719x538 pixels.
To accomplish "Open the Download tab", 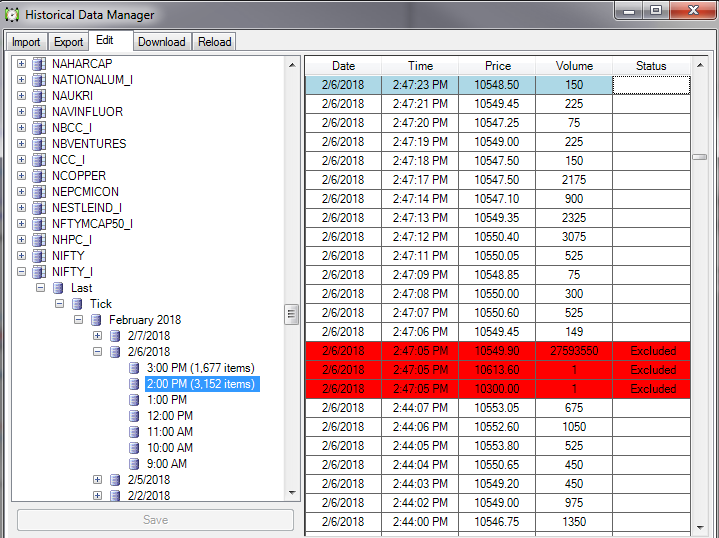I will [x=161, y=42].
